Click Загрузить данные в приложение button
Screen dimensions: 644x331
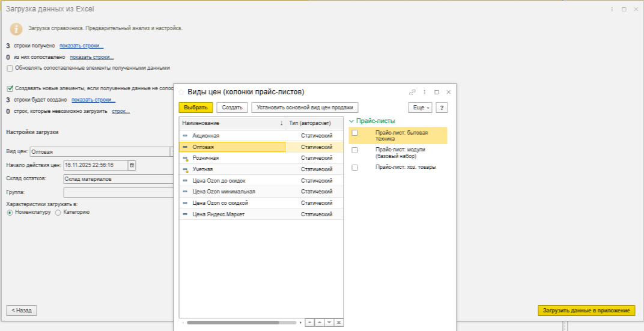(586, 311)
